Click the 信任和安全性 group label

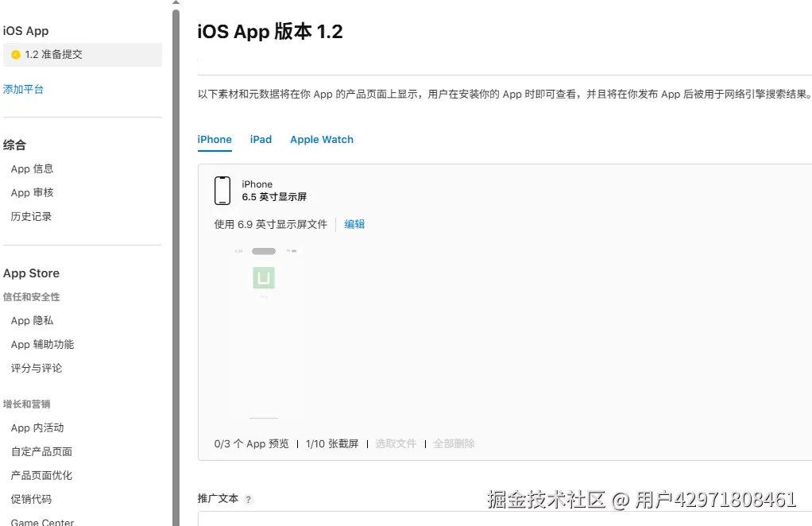pyautogui.click(x=32, y=296)
